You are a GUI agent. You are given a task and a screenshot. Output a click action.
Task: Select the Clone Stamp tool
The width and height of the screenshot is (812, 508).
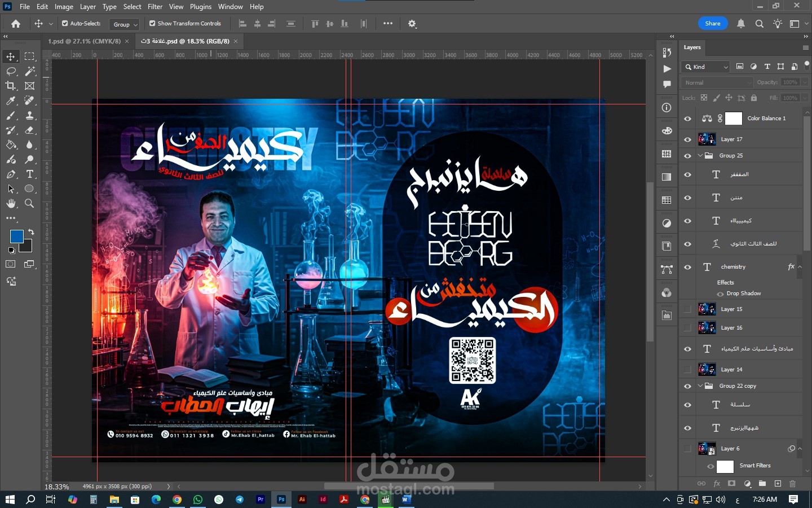[30, 115]
